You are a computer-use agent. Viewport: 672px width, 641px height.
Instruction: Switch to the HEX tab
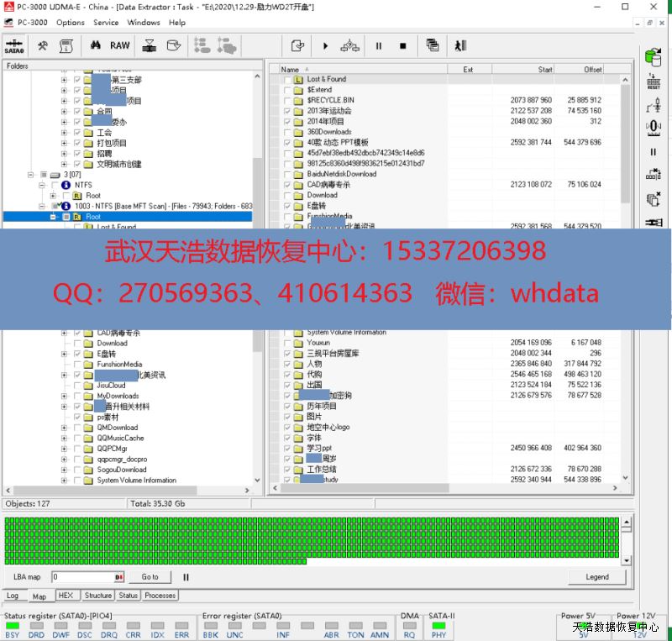pyautogui.click(x=66, y=596)
